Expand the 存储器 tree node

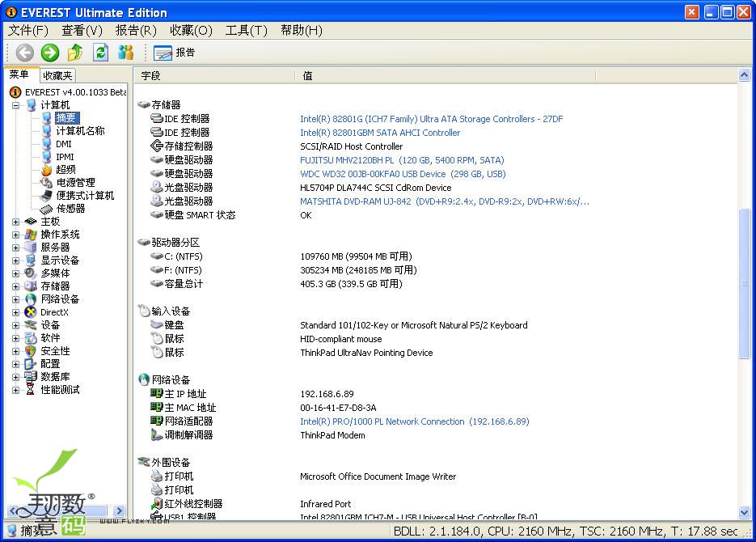click(15, 286)
